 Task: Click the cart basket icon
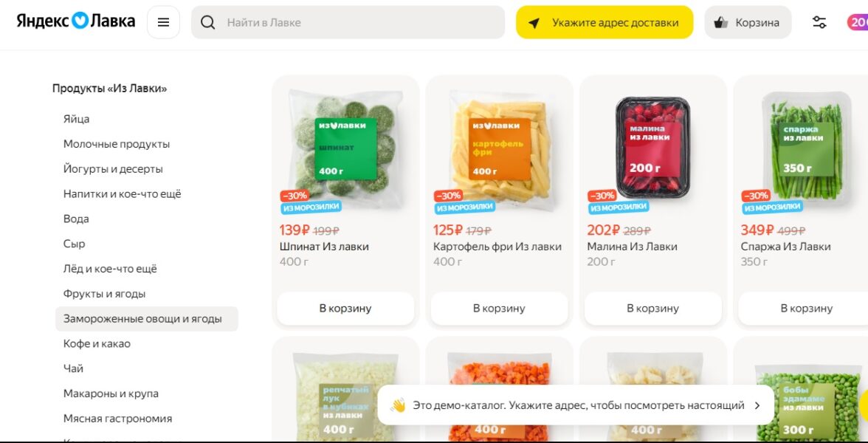click(x=720, y=23)
